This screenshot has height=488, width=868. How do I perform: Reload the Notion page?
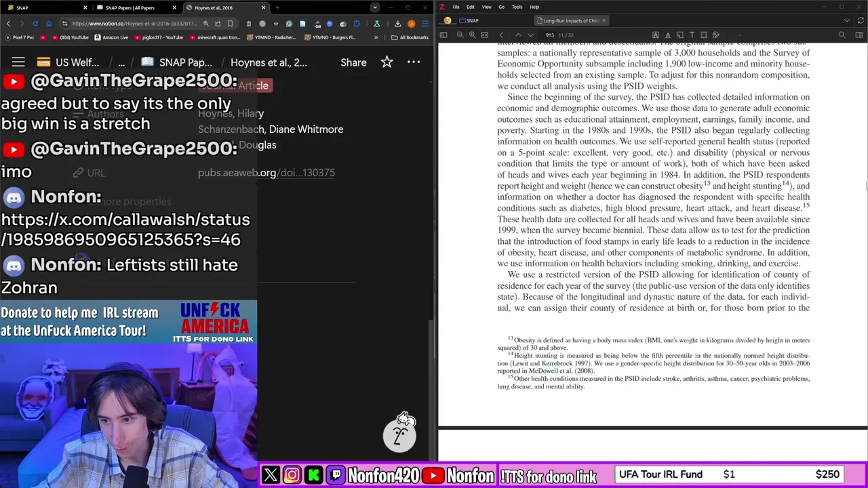[x=35, y=24]
